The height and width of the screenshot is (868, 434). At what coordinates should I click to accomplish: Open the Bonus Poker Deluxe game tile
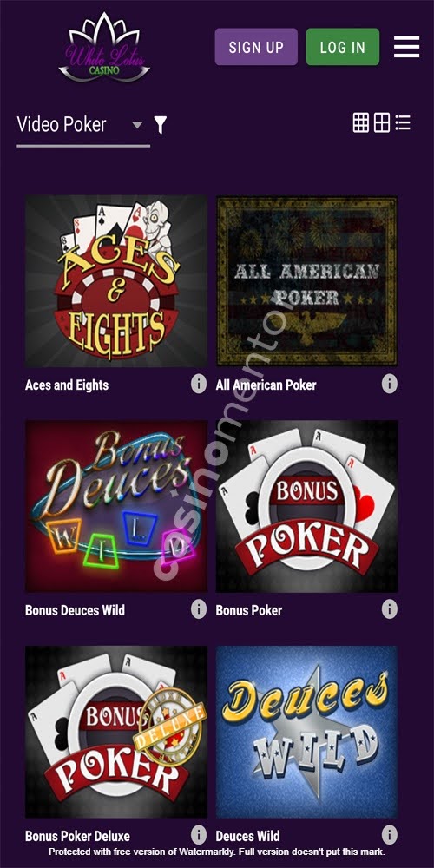(x=116, y=732)
